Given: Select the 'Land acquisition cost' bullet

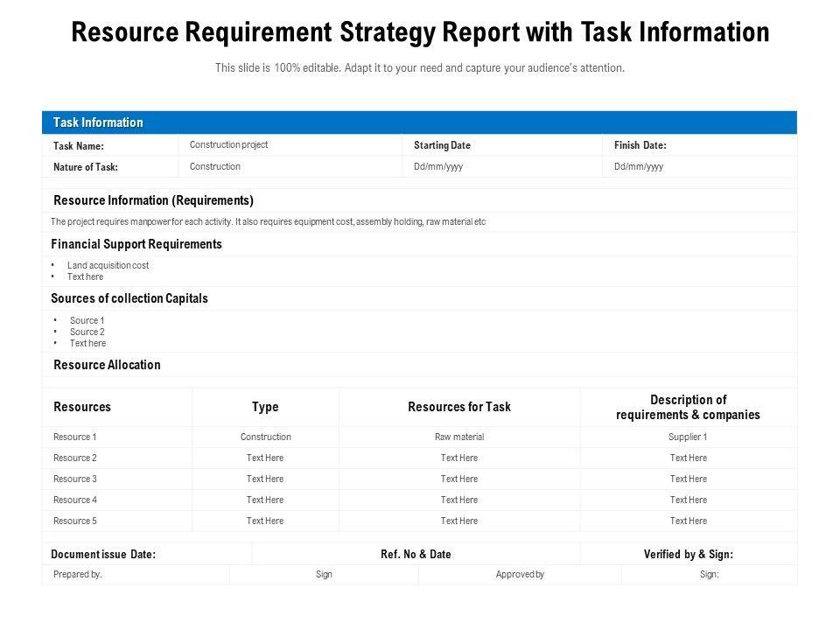Looking at the screenshot, I should (108, 265).
